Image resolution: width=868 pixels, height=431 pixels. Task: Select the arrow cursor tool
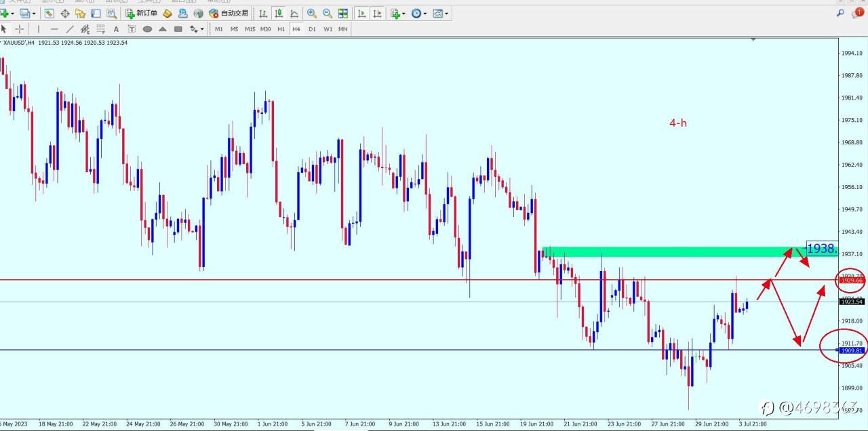[4, 29]
